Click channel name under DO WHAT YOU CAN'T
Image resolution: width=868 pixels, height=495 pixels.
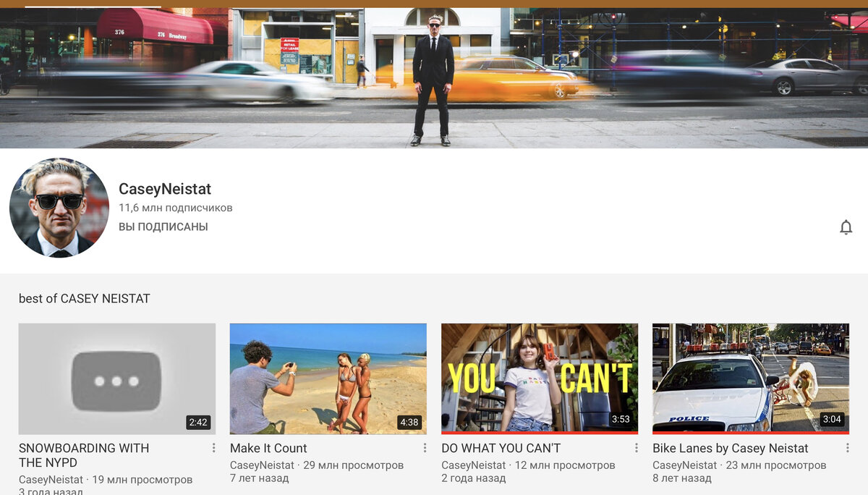point(473,465)
